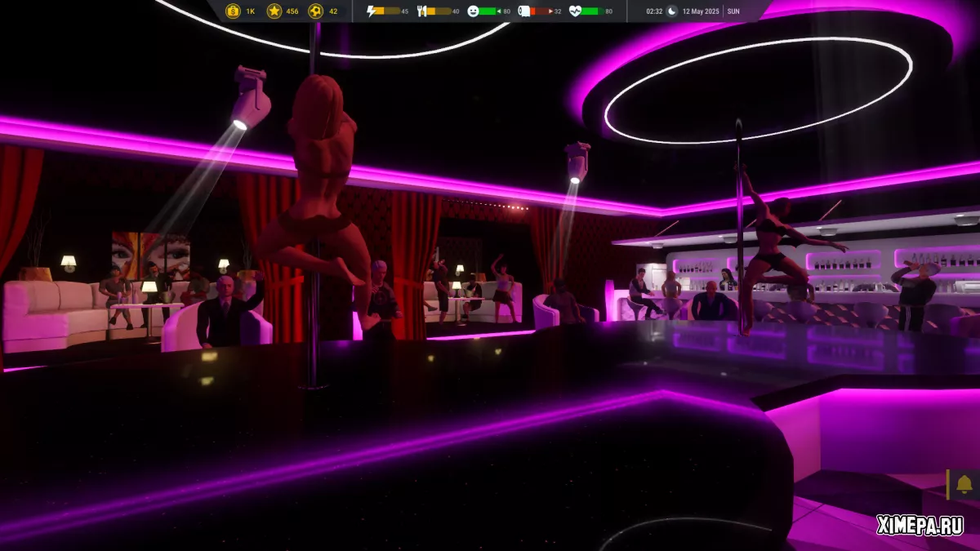Viewport: 980px width, 551px height.
Task: Open notifications with the bell icon
Action: (964, 484)
